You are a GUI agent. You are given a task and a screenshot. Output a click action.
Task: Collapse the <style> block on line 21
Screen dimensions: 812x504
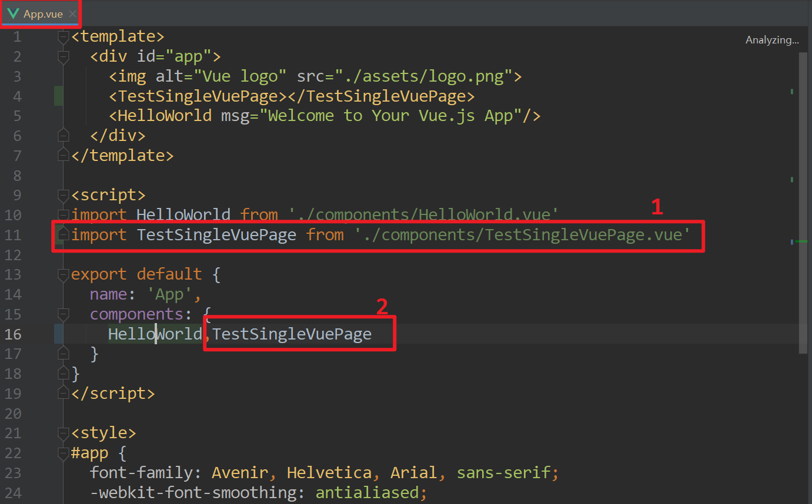coord(63,434)
